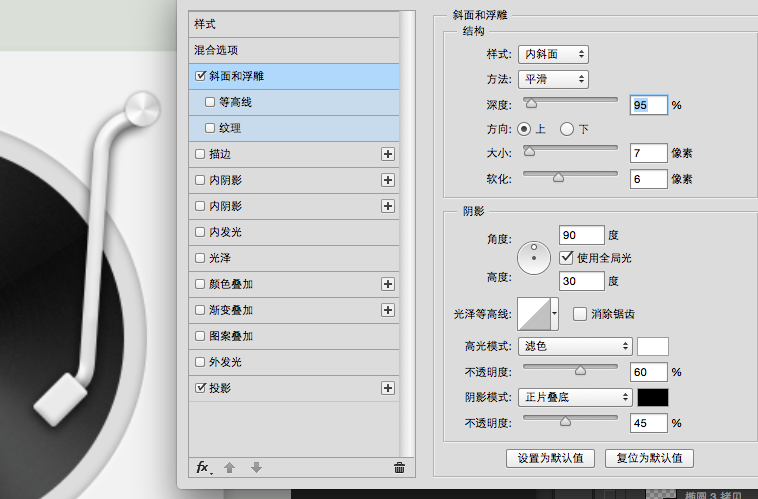The height and width of the screenshot is (499, 758).
Task: Add another 投影 with its plus icon
Action: pyautogui.click(x=388, y=388)
